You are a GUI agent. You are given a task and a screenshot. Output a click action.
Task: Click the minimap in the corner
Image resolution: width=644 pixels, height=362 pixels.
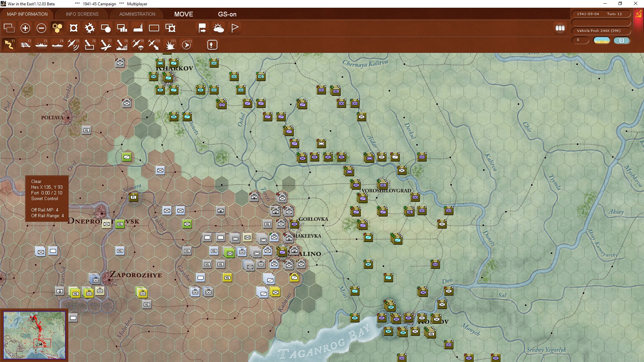pos(34,335)
